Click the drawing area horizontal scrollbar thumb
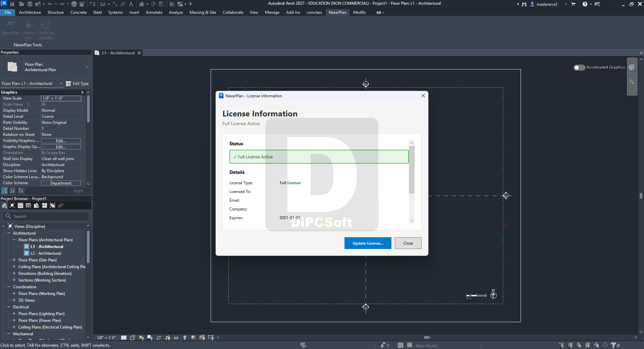 point(427,338)
